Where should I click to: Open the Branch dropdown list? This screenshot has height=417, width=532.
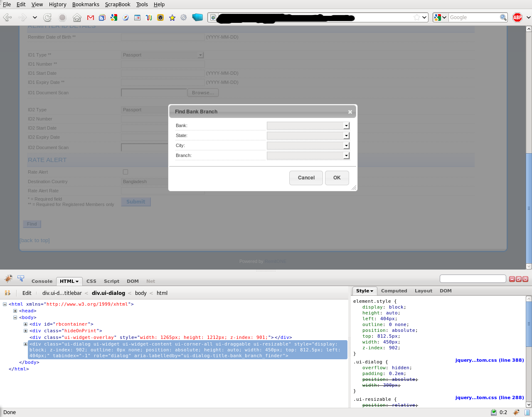308,156
